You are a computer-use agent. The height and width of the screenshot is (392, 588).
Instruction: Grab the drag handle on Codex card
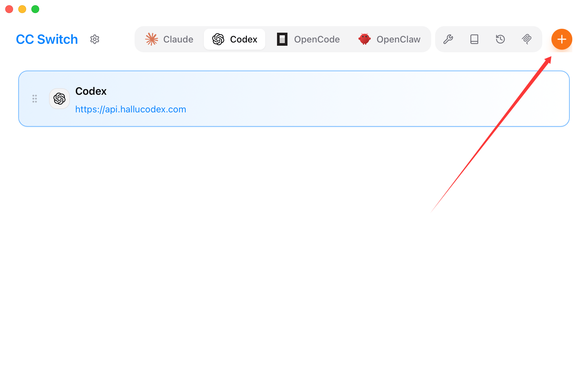[x=35, y=99]
